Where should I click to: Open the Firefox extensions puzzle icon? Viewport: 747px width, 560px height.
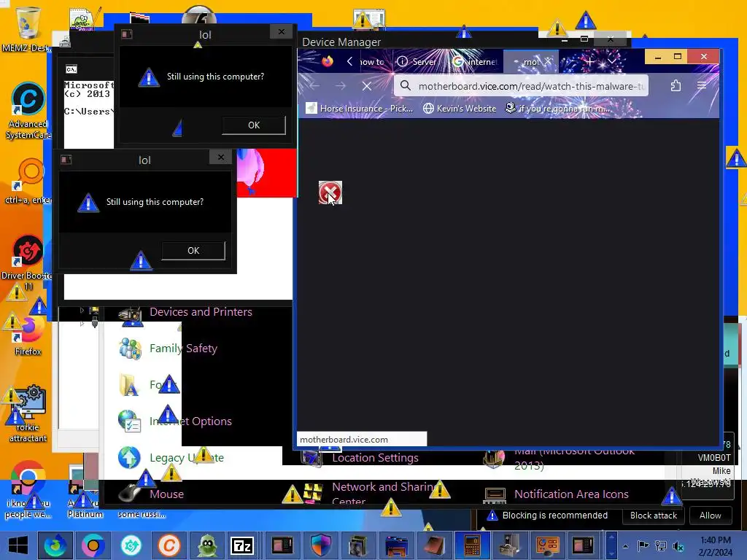click(x=676, y=86)
